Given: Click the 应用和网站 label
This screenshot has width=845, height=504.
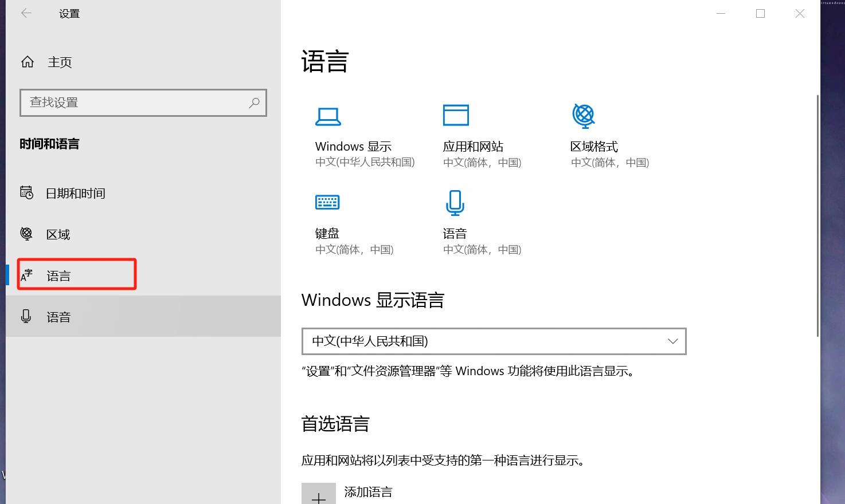Looking at the screenshot, I should click(x=473, y=147).
